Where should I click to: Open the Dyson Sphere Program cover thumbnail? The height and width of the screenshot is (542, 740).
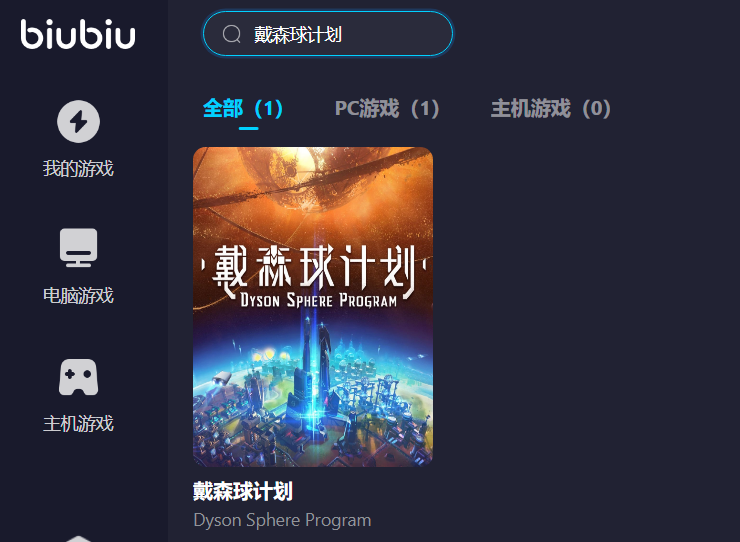313,307
